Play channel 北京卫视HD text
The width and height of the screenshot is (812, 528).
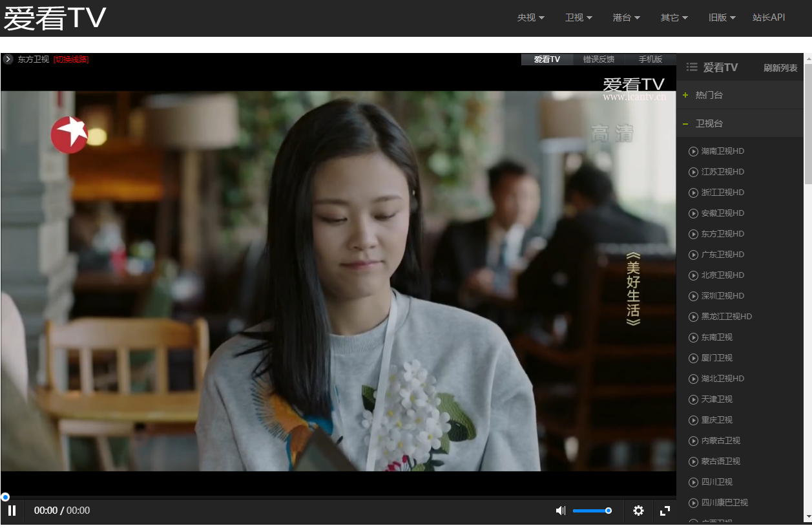point(723,275)
